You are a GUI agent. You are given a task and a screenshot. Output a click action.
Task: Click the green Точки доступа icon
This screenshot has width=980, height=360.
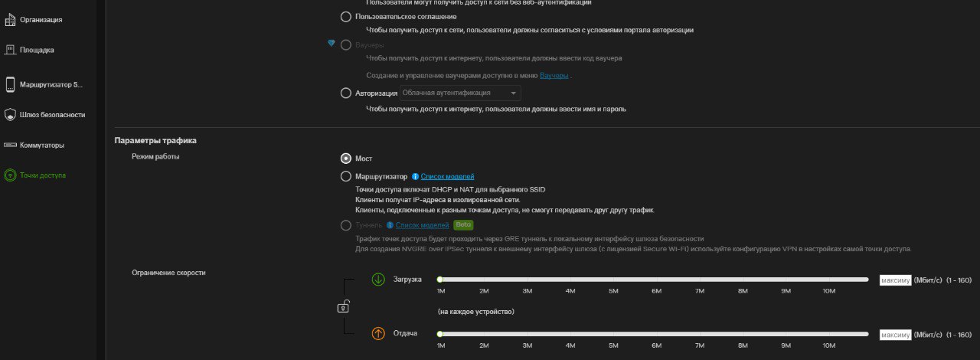tap(10, 175)
